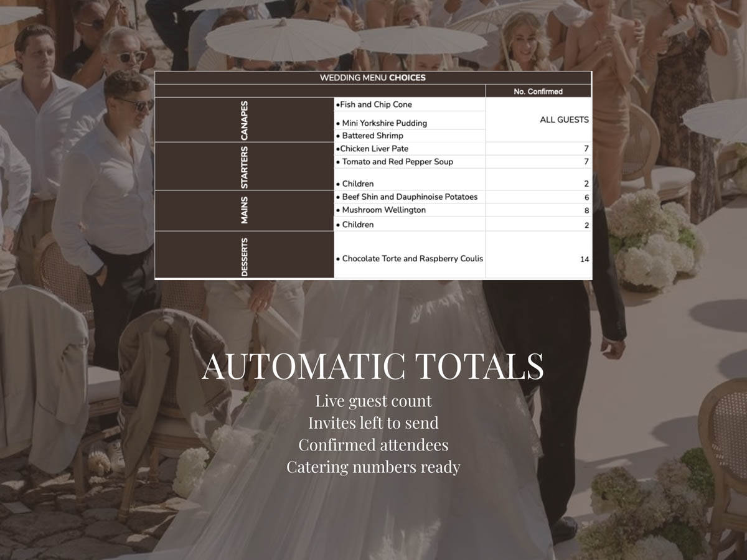Click the 'Live guest count' line
This screenshot has width=747, height=560.
(x=374, y=401)
